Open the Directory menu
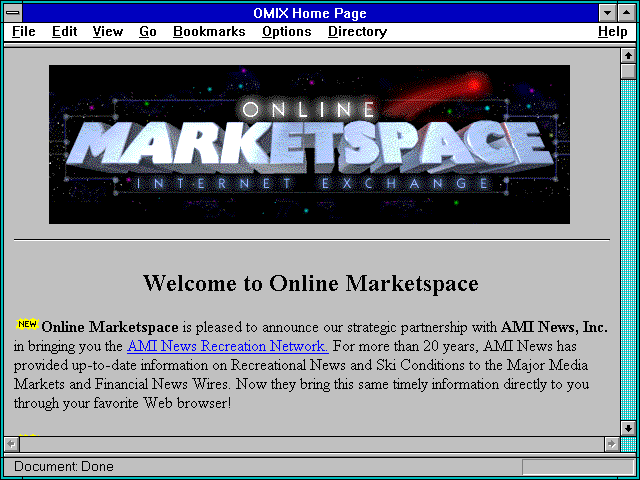 358,32
